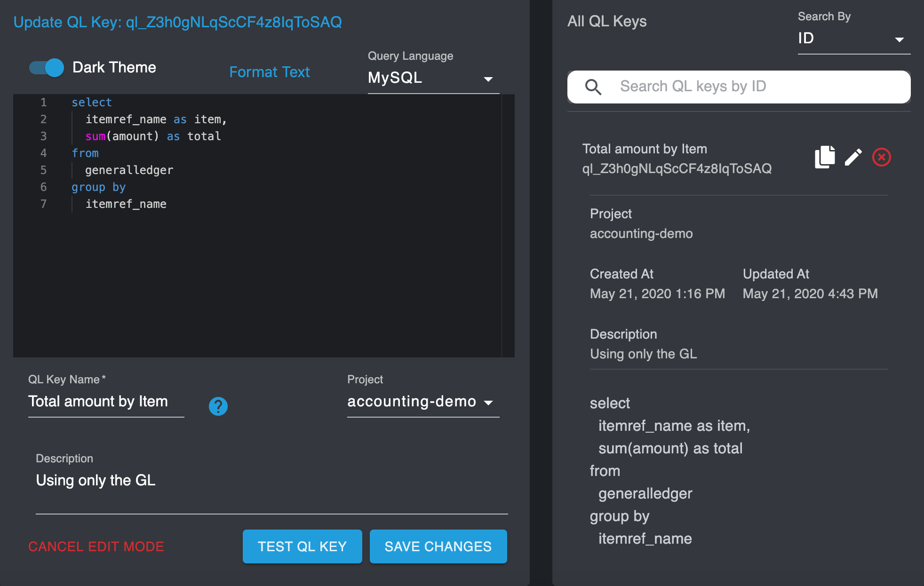Click Format Text link
This screenshot has width=924, height=586.
pos(269,72)
